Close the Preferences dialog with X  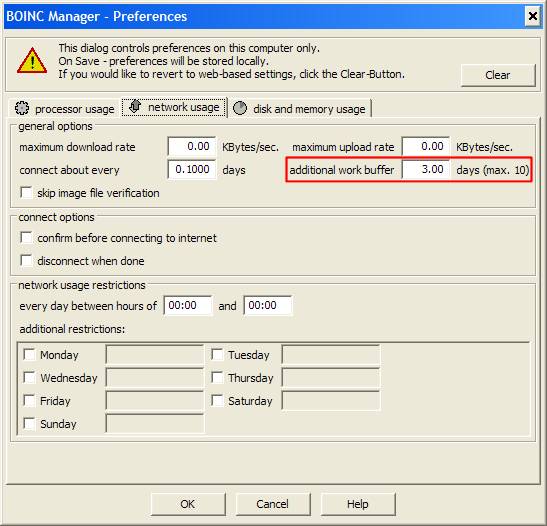533,16
